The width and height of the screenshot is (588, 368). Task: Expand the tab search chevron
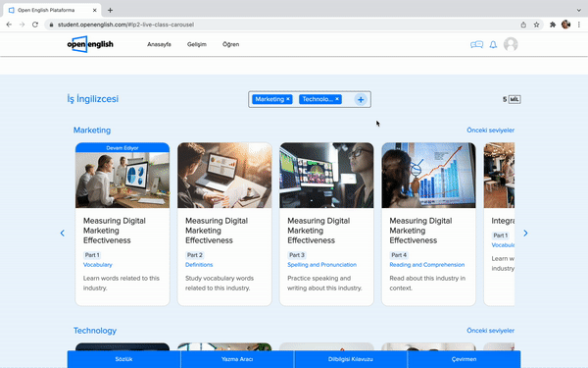pyautogui.click(x=579, y=10)
